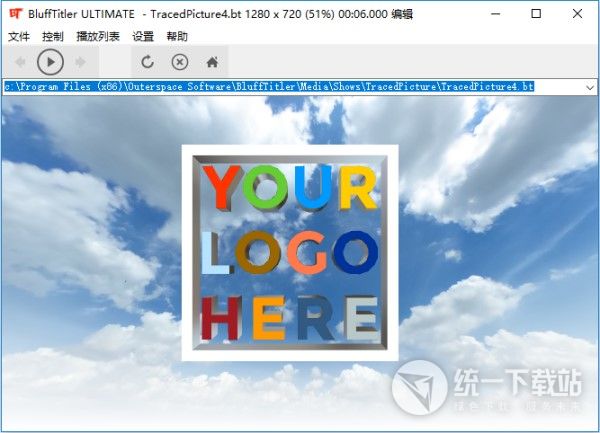The width and height of the screenshot is (600, 433).
Task: Maximize the BluffTitler window
Action: click(536, 14)
